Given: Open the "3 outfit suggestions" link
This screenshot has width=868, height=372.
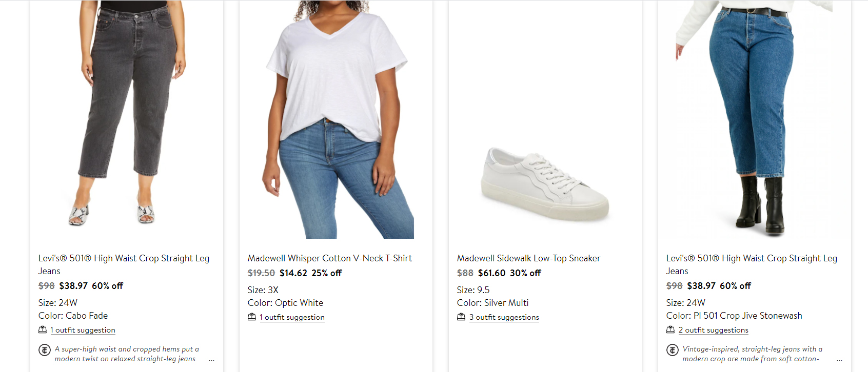Looking at the screenshot, I should point(504,318).
